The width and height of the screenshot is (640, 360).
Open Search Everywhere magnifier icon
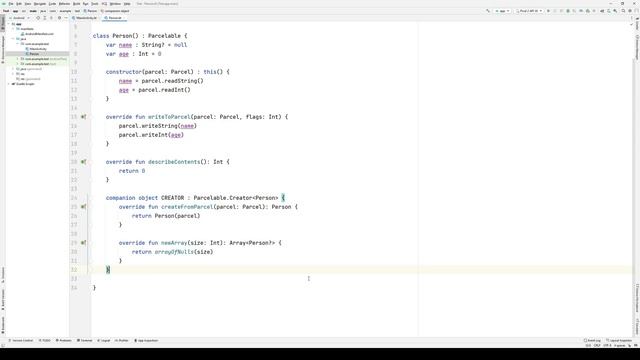click(x=623, y=11)
